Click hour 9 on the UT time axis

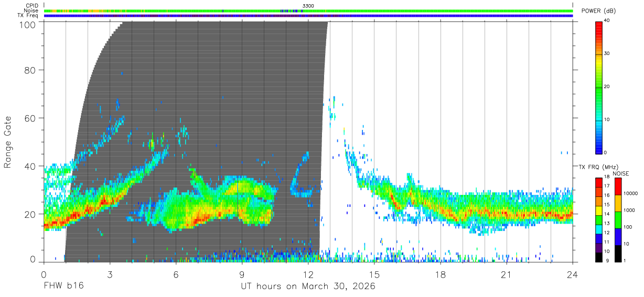click(x=242, y=274)
